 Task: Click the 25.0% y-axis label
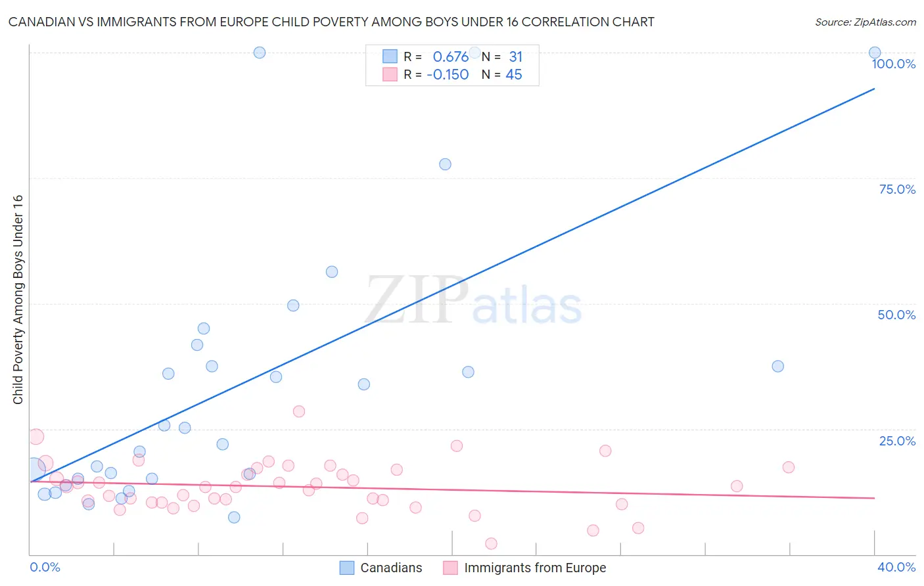tap(898, 441)
